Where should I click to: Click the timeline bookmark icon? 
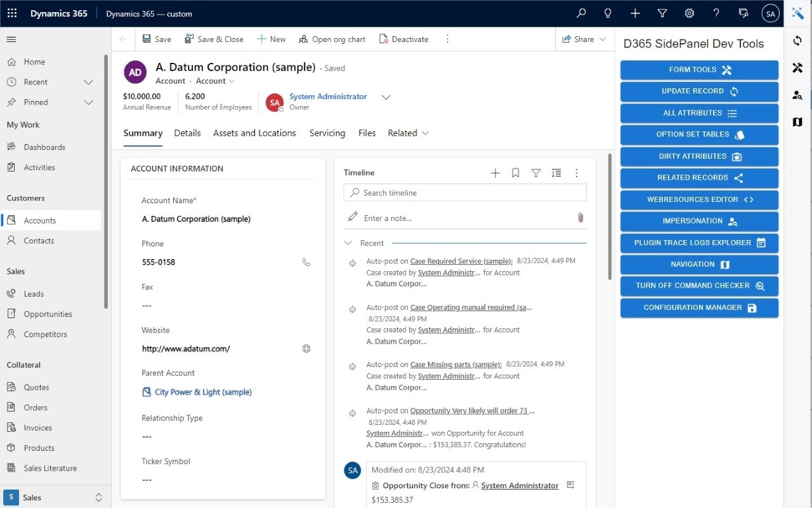516,173
